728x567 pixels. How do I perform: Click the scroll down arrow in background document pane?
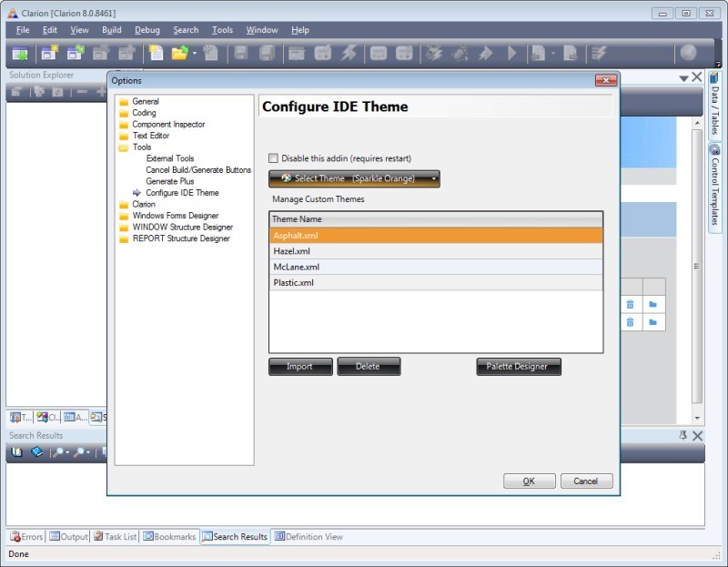point(697,418)
